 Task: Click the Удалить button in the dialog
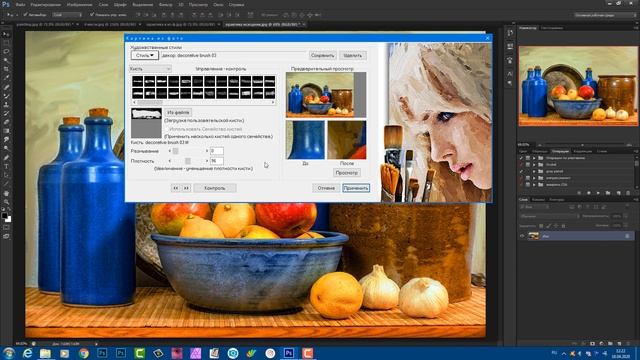point(353,55)
